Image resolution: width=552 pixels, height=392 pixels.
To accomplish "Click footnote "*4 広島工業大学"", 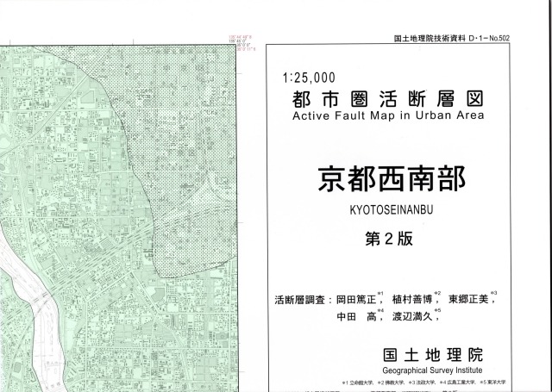I will (x=457, y=383).
